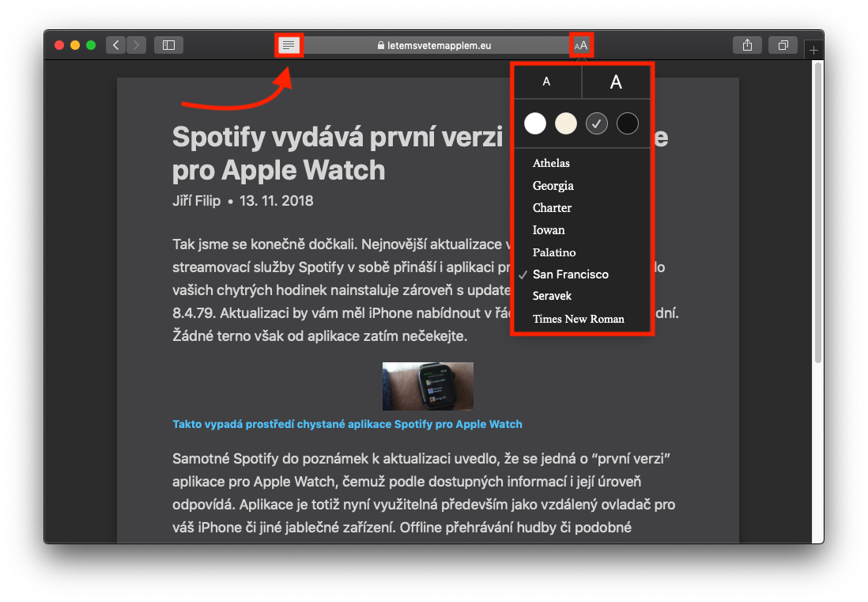Click the date 13. 11. 2018
This screenshot has width=868, height=602.
276,200
